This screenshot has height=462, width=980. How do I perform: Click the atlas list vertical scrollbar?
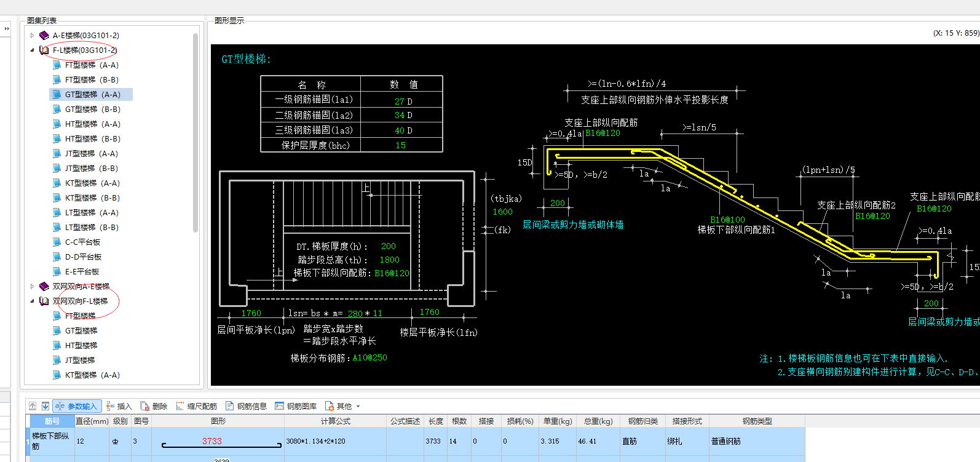(x=196, y=132)
